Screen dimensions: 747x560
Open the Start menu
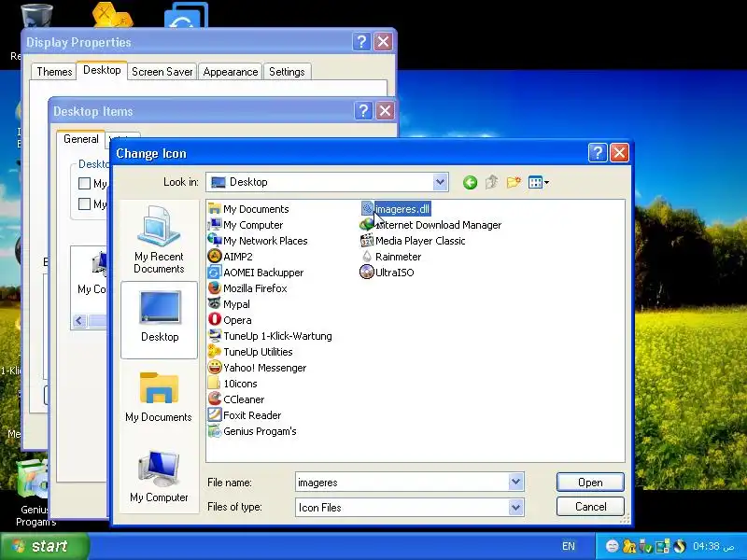click(x=45, y=546)
